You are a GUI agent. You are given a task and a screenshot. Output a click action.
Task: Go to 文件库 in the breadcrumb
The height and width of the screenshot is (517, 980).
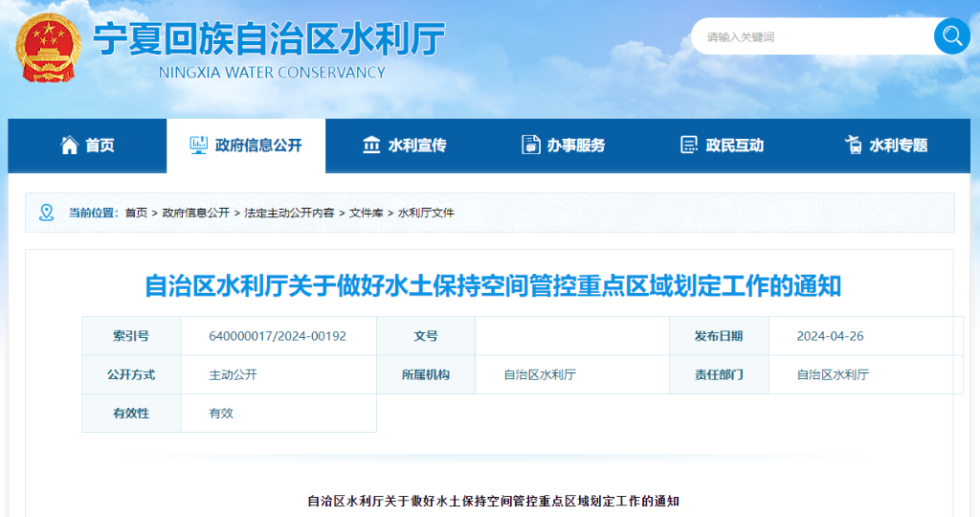point(367,213)
